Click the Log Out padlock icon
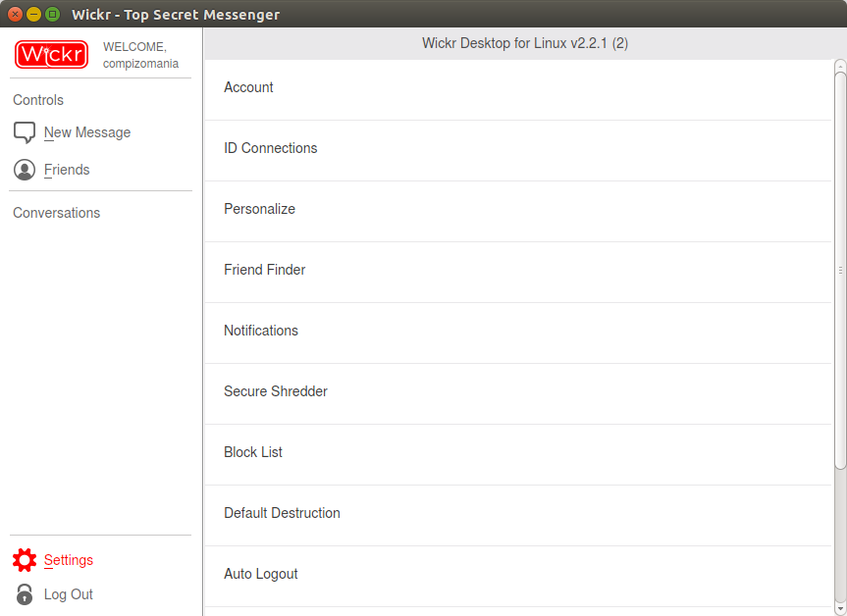 (25, 593)
